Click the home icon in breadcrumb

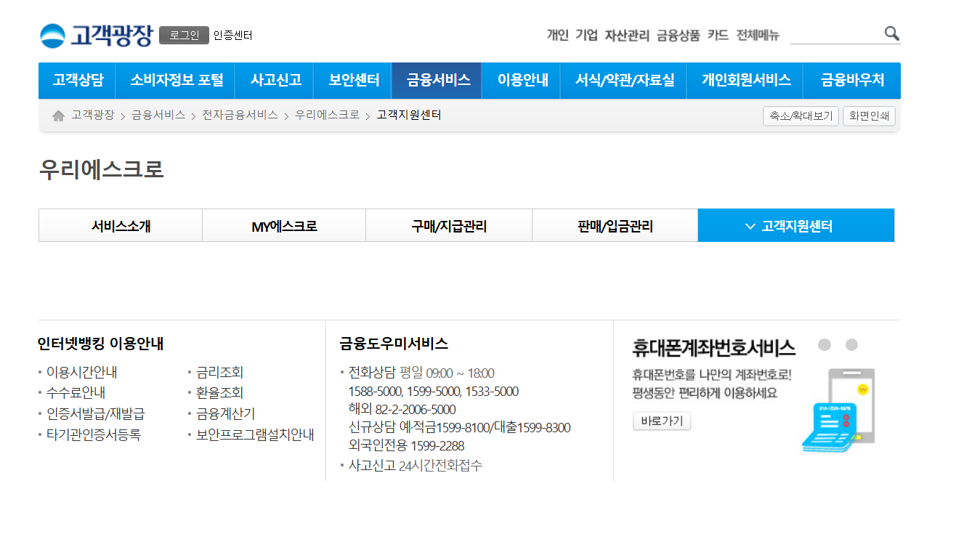[x=58, y=116]
